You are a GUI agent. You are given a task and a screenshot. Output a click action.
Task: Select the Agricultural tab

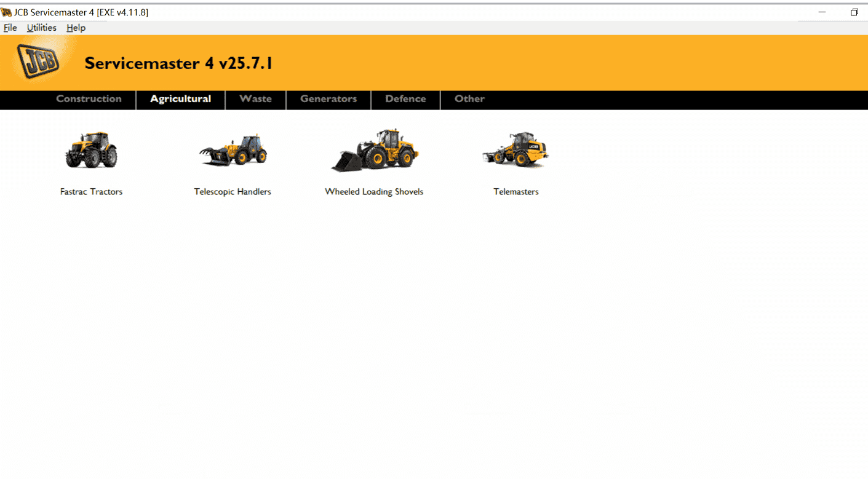coord(180,99)
